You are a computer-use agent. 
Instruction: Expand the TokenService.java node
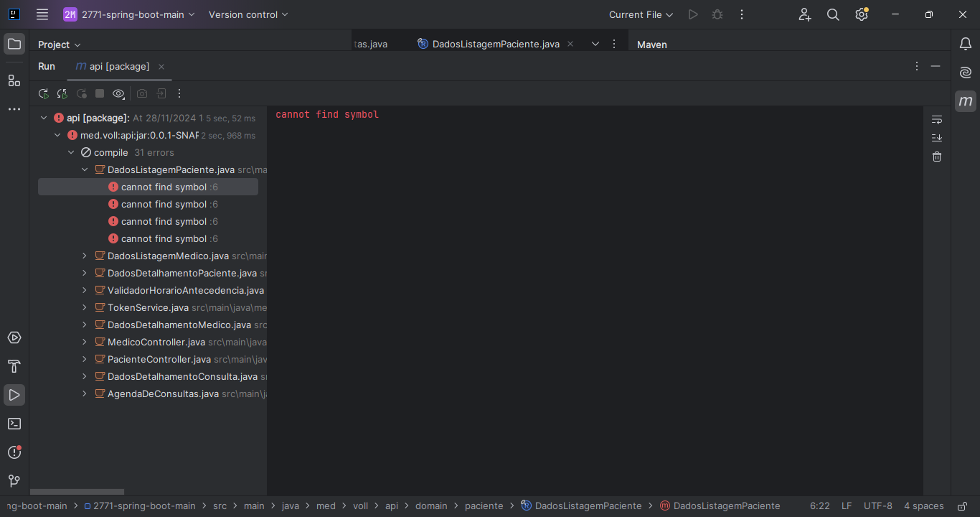(x=85, y=307)
